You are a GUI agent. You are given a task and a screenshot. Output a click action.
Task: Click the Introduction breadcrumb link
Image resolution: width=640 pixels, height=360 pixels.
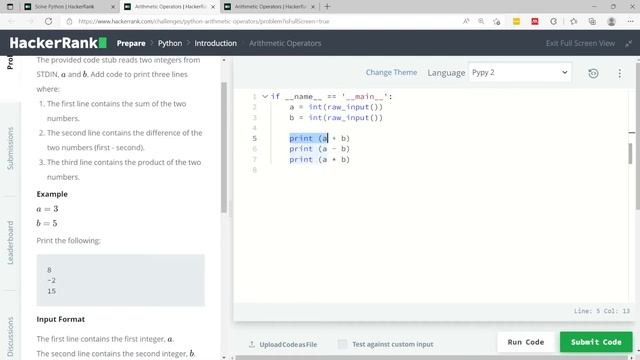point(216,43)
